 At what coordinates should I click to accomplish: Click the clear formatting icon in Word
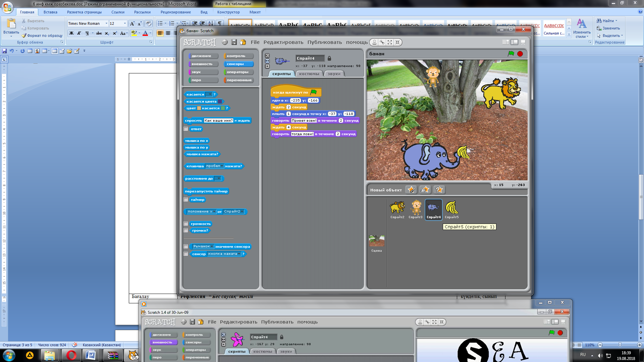point(148,23)
